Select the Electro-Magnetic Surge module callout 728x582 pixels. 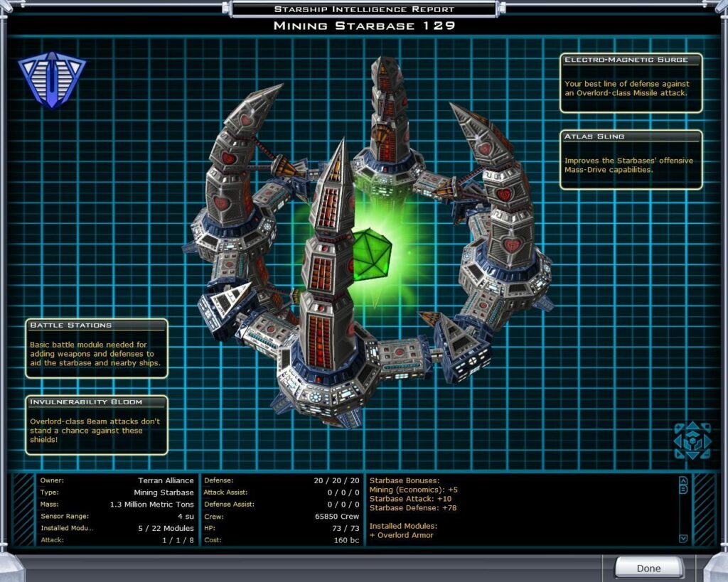(631, 82)
